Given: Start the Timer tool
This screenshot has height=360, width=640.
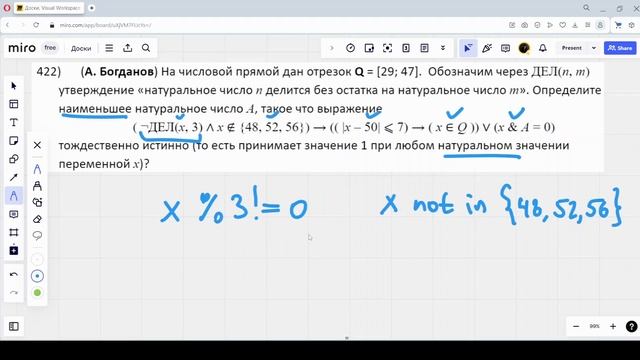Looking at the screenshot, I should [x=350, y=48].
